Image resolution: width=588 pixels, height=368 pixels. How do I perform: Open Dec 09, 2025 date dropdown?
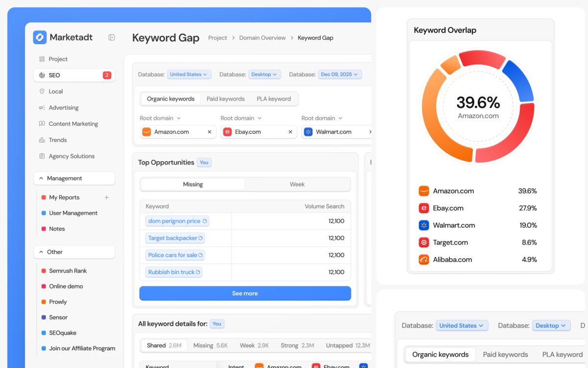coord(340,75)
